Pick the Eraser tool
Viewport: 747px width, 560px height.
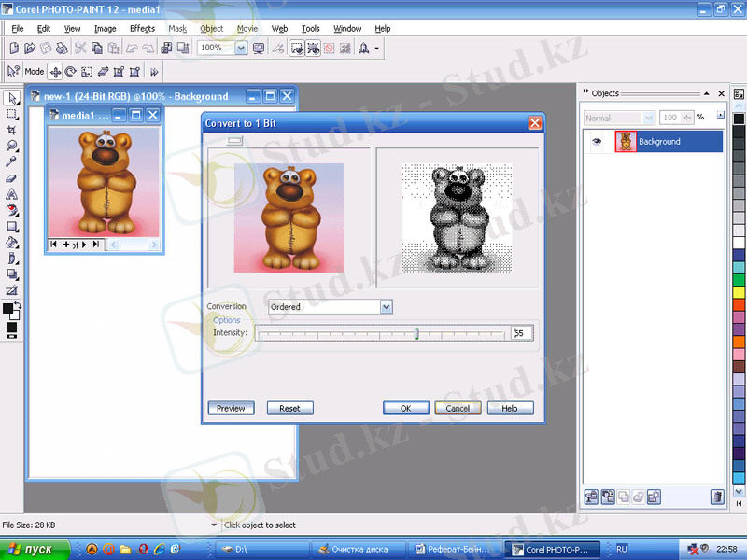(12, 177)
